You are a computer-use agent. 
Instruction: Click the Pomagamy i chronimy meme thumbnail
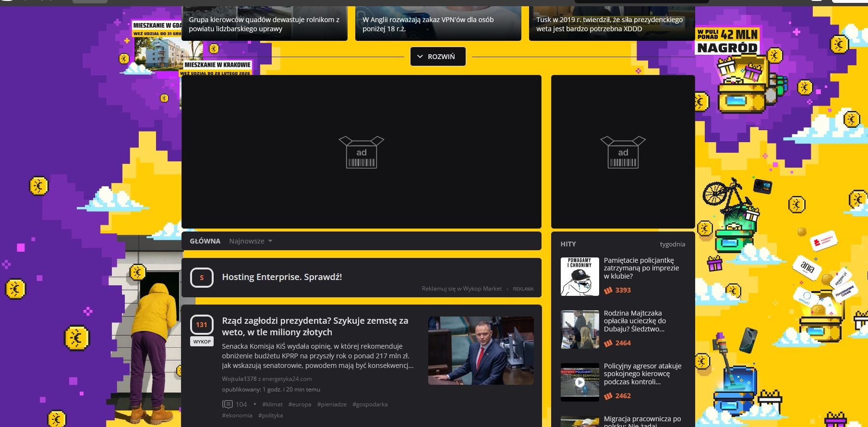(580, 277)
